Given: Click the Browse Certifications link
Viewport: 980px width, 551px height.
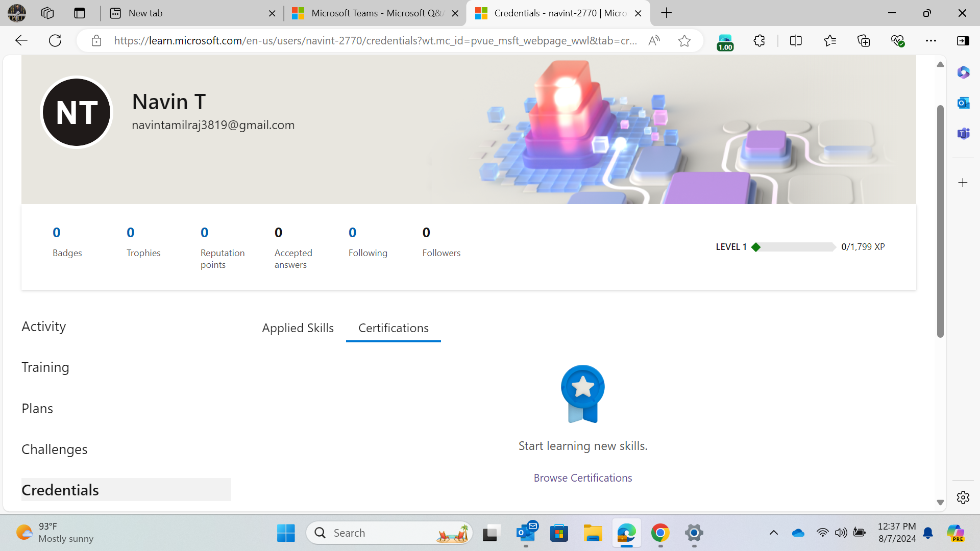Looking at the screenshot, I should pos(583,478).
